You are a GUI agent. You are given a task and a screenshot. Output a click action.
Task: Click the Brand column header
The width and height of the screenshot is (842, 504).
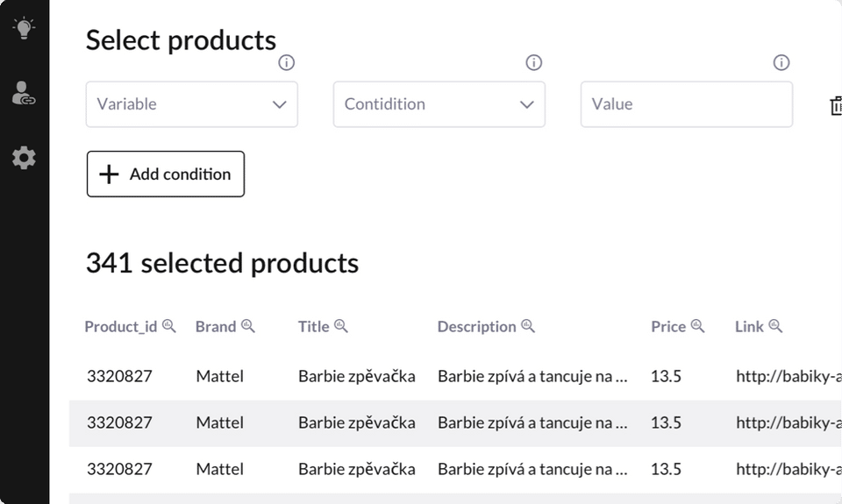216,326
